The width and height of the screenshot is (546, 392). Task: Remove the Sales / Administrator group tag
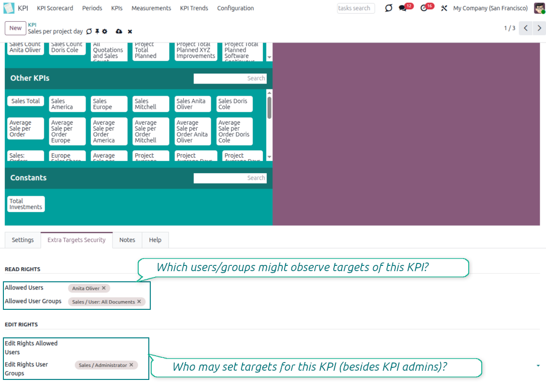pyautogui.click(x=131, y=365)
